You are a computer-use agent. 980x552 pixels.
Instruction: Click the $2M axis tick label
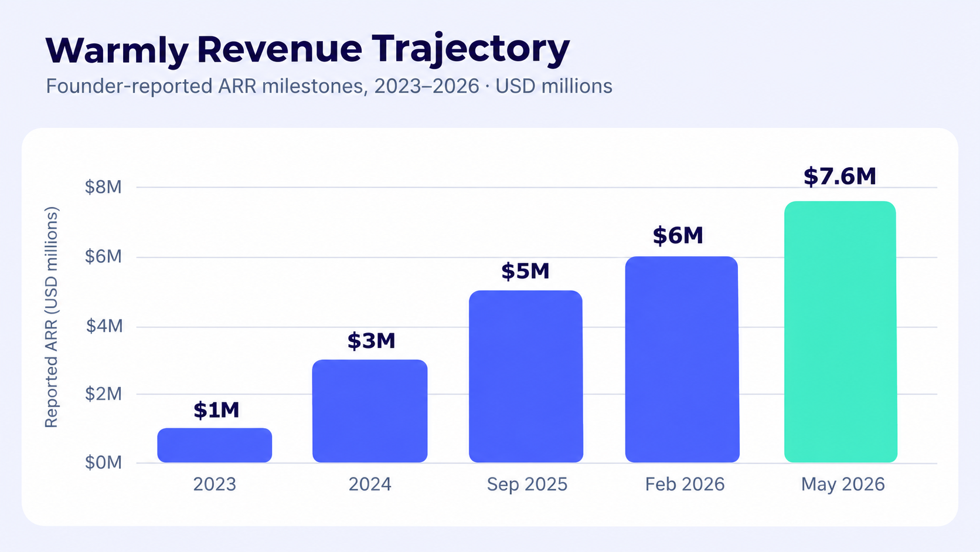103,394
